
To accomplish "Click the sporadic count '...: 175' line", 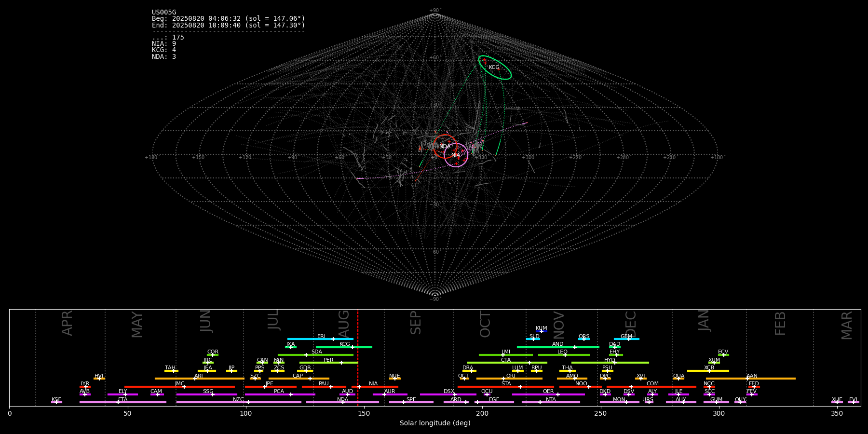I will tap(168, 38).
